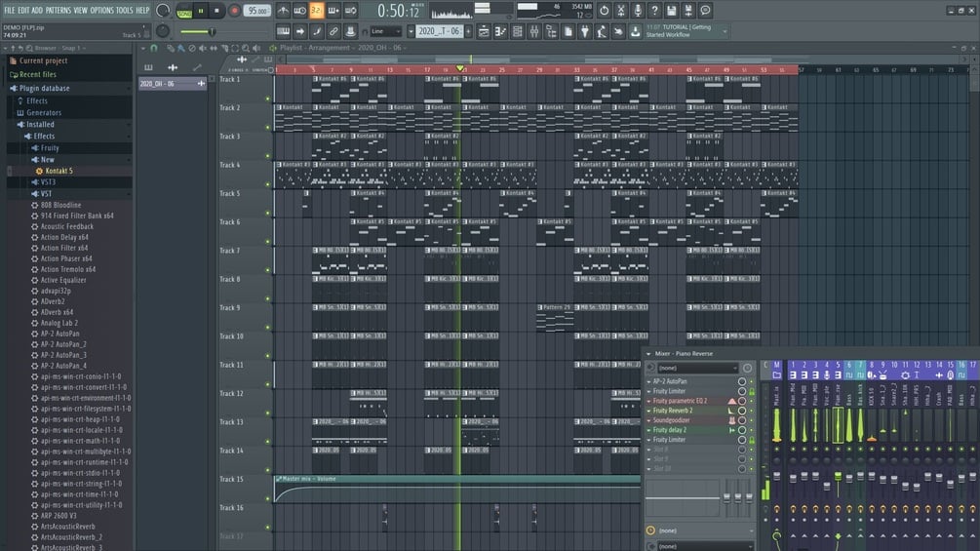The height and width of the screenshot is (551, 980).
Task: Open the EDIT menu
Action: [x=23, y=11]
